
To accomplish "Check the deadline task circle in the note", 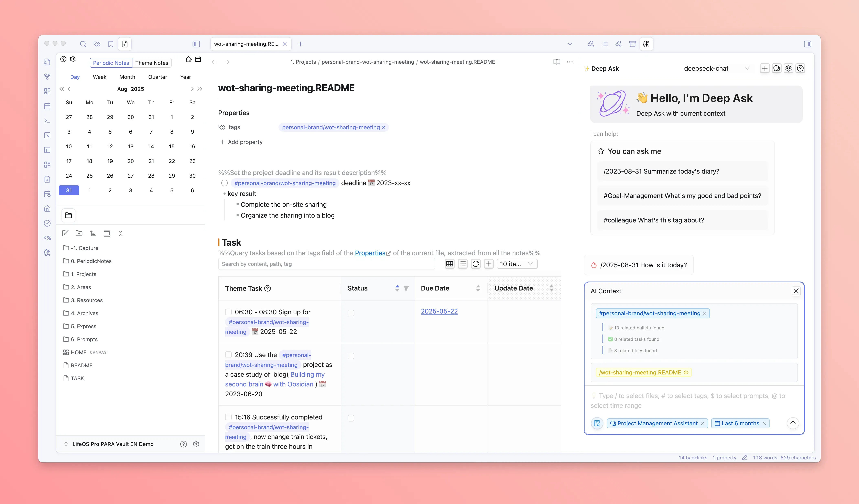I will coord(225,183).
